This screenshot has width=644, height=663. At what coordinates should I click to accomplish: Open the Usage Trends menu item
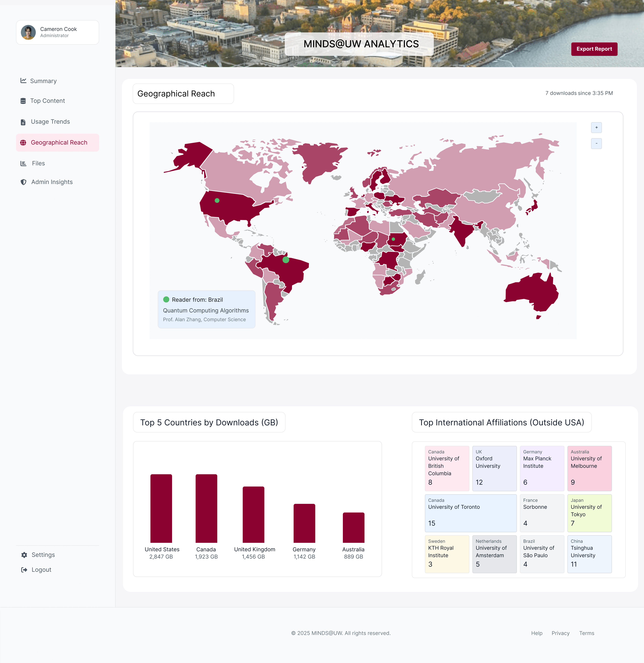(x=50, y=122)
